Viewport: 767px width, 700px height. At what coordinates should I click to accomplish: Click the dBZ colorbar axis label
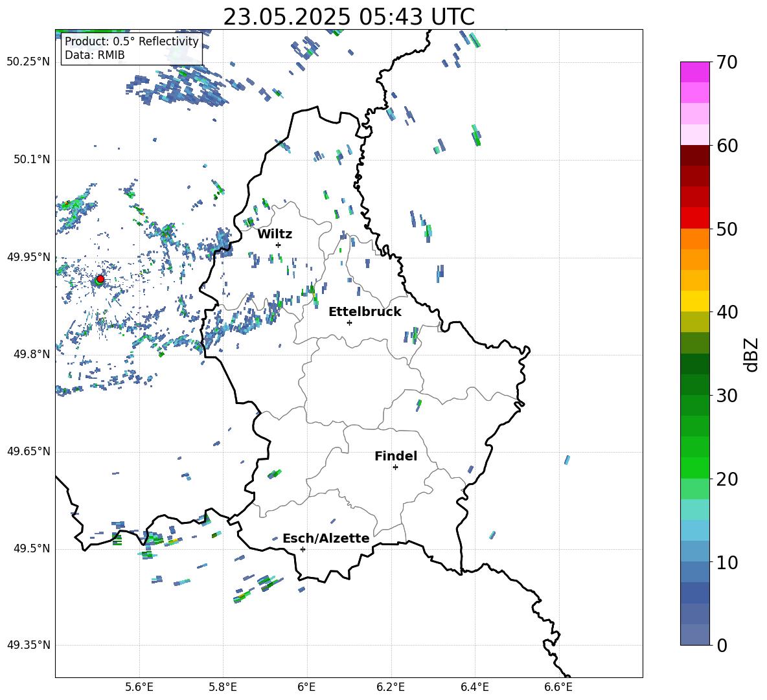pos(752,354)
